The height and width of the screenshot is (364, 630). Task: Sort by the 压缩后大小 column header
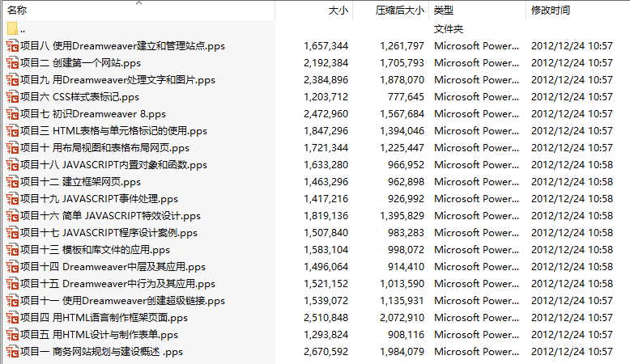pos(400,11)
